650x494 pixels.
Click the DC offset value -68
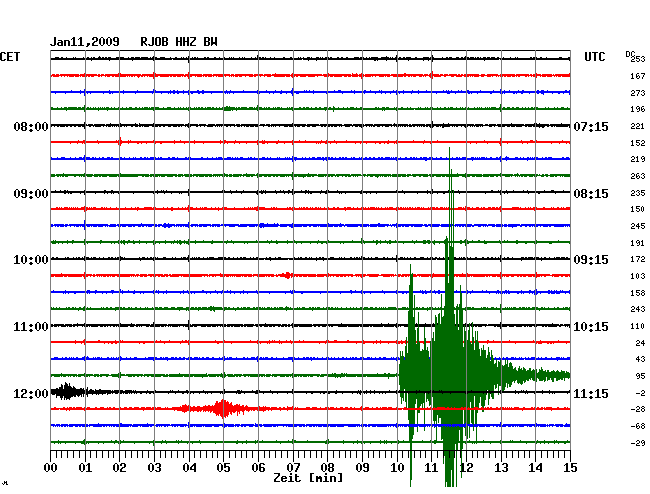(638, 426)
